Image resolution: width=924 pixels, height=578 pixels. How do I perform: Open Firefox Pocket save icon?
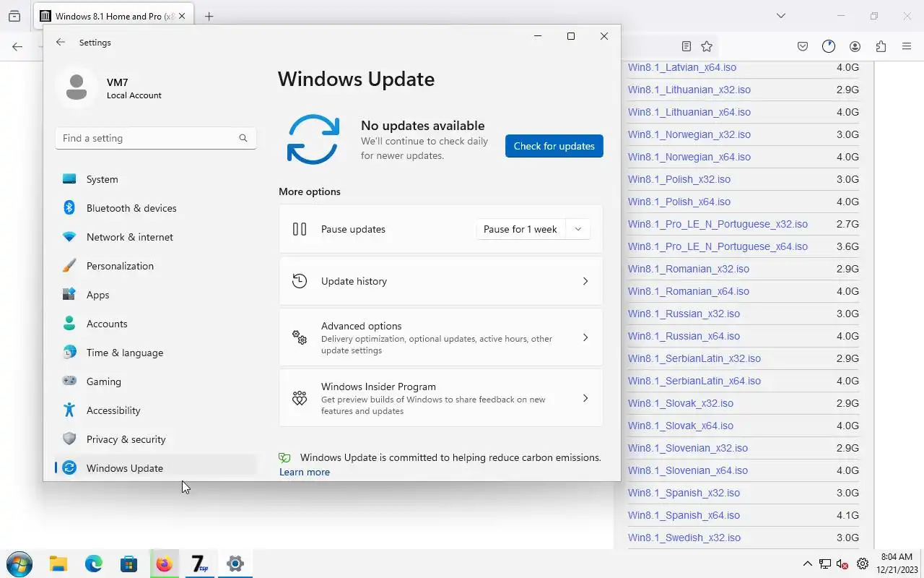pos(803,46)
